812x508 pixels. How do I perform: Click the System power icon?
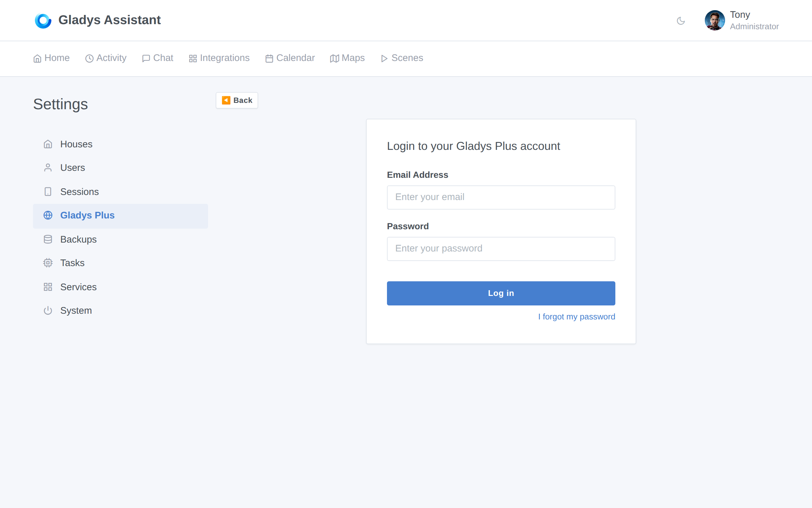coord(48,311)
